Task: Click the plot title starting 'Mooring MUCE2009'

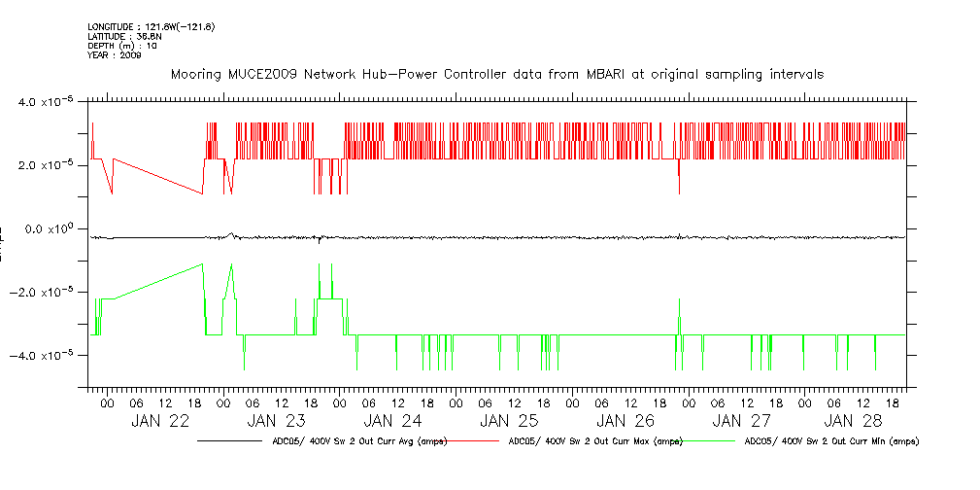Action: click(497, 74)
